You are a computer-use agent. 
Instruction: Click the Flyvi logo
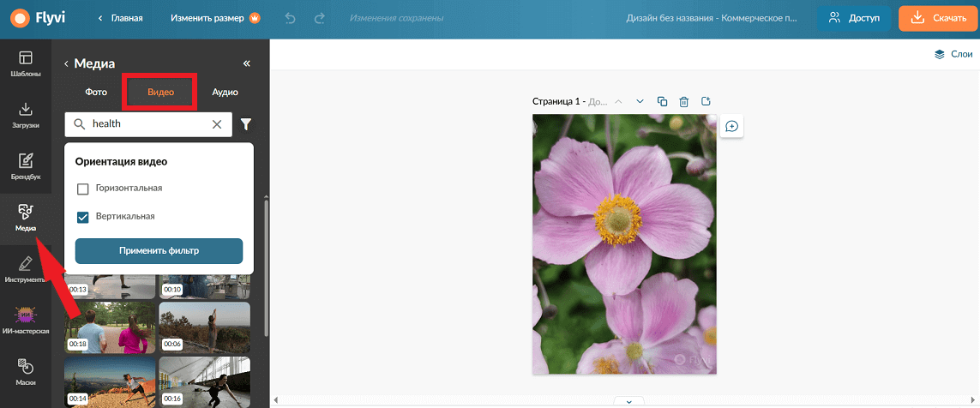(38, 18)
